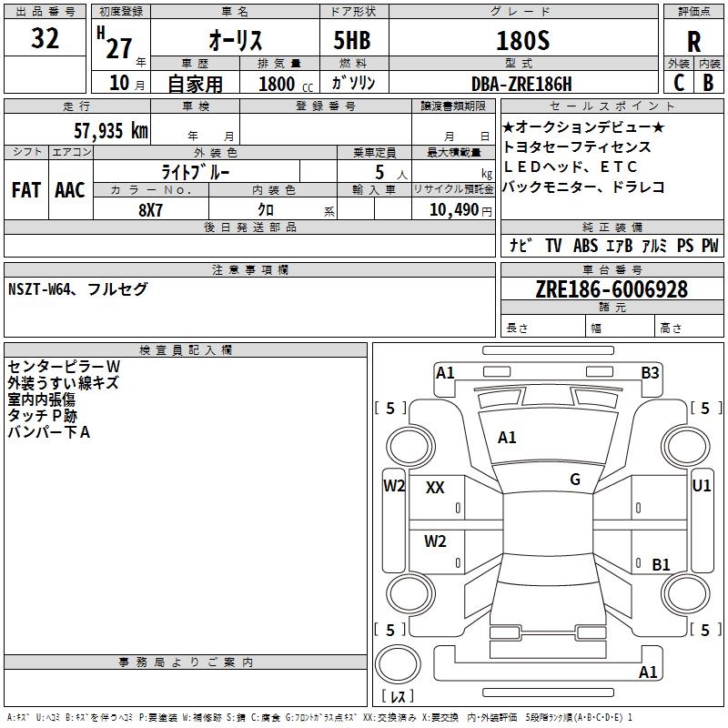Click the B1 mark on car diagram

pyautogui.click(x=661, y=565)
